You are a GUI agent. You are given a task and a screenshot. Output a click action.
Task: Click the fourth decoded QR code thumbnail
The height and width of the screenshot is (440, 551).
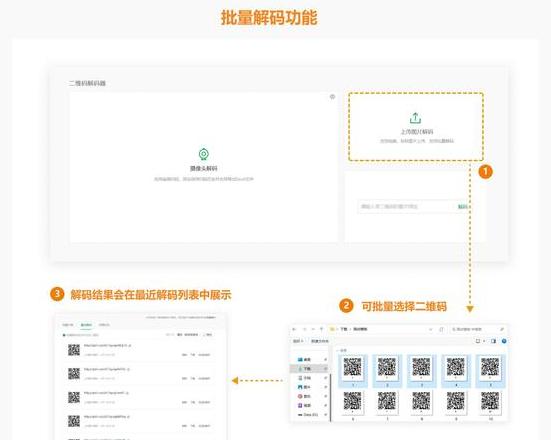74,421
